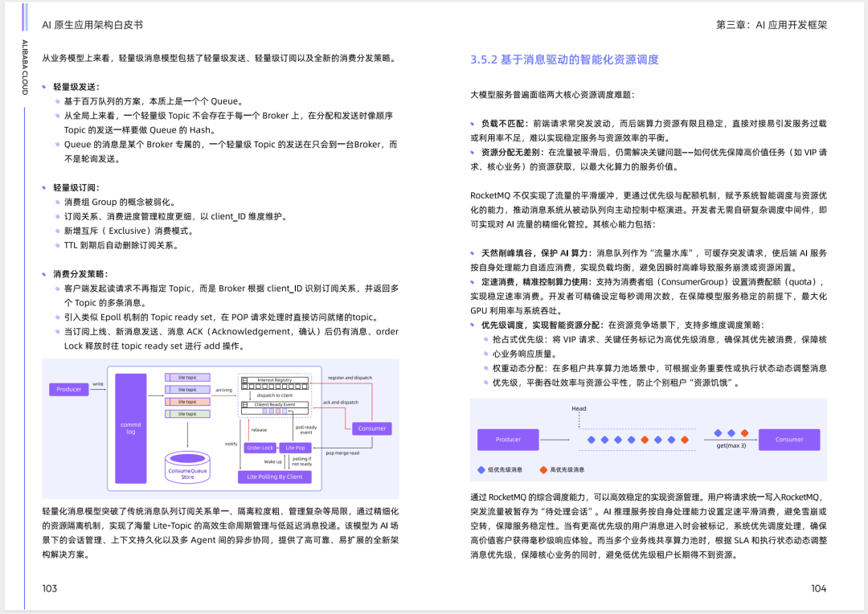
Task: Click the header title "AI 原生应用架构白皮书"
Action: pos(92,25)
